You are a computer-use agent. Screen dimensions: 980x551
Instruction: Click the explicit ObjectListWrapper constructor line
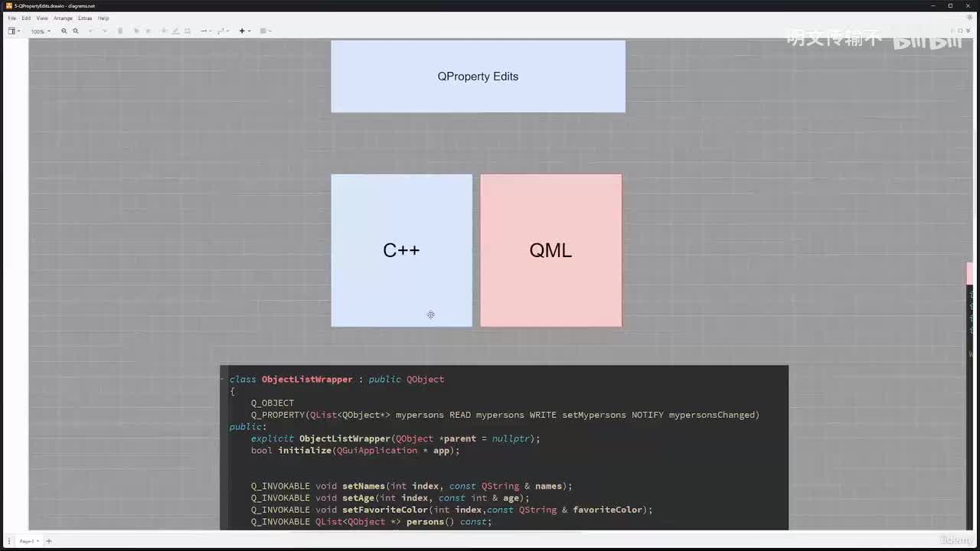pyautogui.click(x=396, y=439)
